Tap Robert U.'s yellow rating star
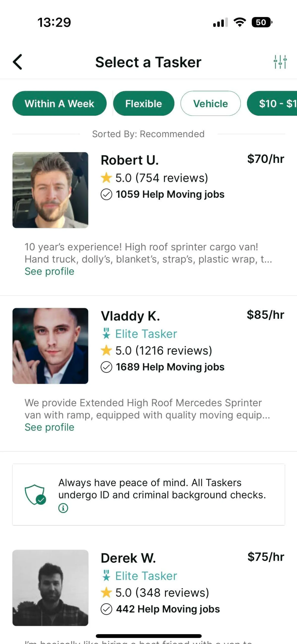The width and height of the screenshot is (297, 644). (x=106, y=178)
